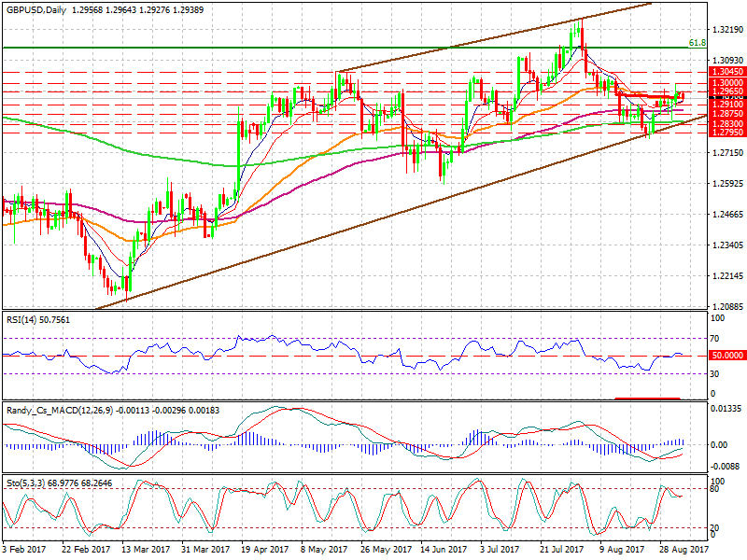Select the RSI 70 overbought level label
This screenshot has width=747, height=560.
[716, 338]
